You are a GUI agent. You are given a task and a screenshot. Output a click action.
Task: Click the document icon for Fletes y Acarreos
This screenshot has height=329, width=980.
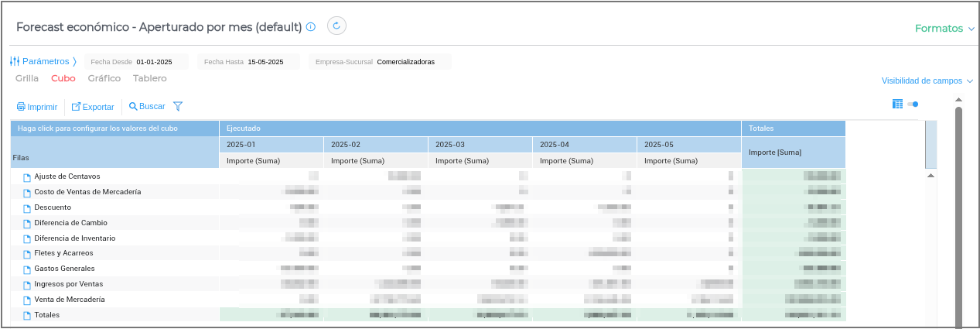26,254
